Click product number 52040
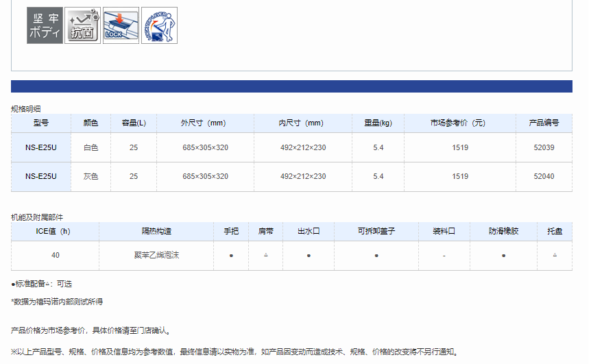 [544, 176]
